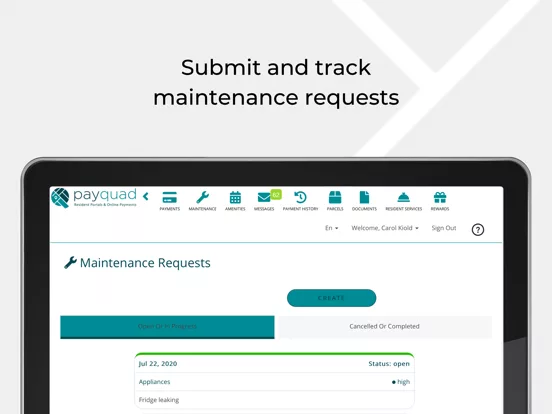The height and width of the screenshot is (414, 552).
Task: Open the Parcels box icon
Action: [x=335, y=197]
